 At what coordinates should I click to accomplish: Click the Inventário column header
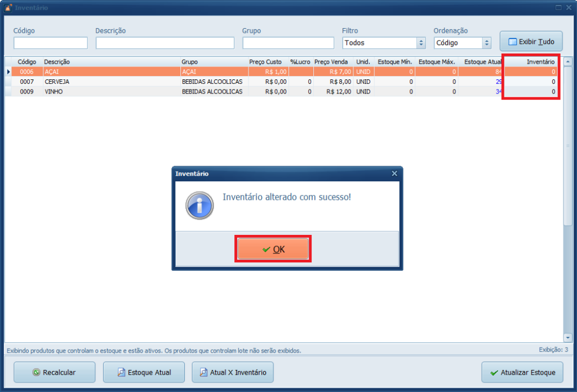coord(540,62)
